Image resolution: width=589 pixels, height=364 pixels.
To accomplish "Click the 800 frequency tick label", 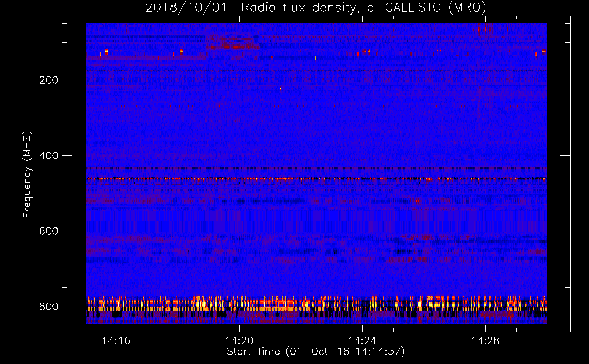I will (49, 307).
